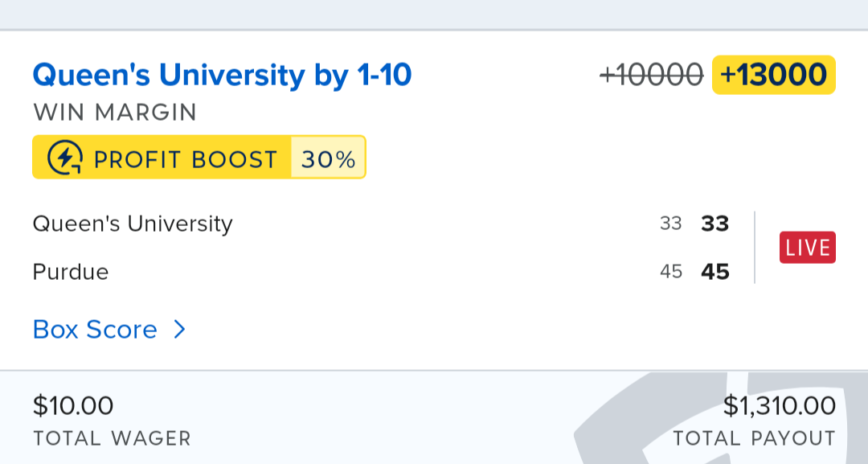Select the Purdue team name
Viewport: 868px width, 464px height.
(x=71, y=272)
